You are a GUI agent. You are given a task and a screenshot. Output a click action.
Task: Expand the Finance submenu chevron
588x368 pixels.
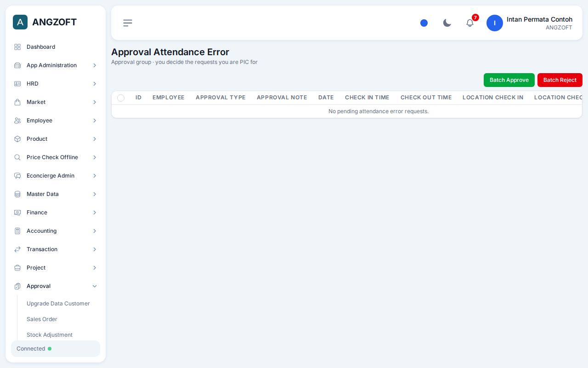tap(95, 213)
